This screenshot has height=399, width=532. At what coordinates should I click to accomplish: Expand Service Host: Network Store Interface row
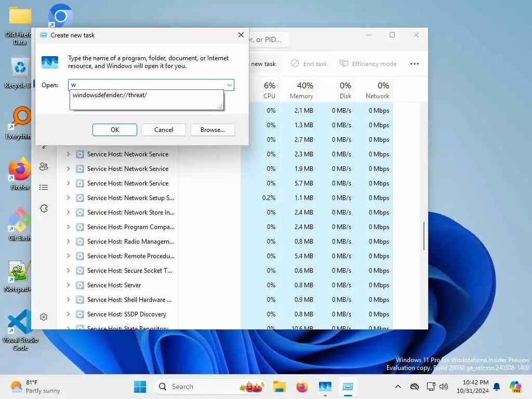pyautogui.click(x=68, y=212)
